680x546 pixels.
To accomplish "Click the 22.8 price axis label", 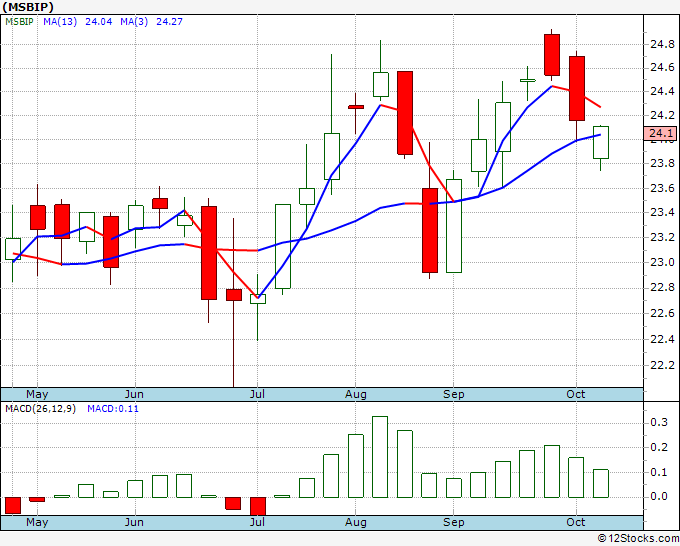I will tap(662, 288).
